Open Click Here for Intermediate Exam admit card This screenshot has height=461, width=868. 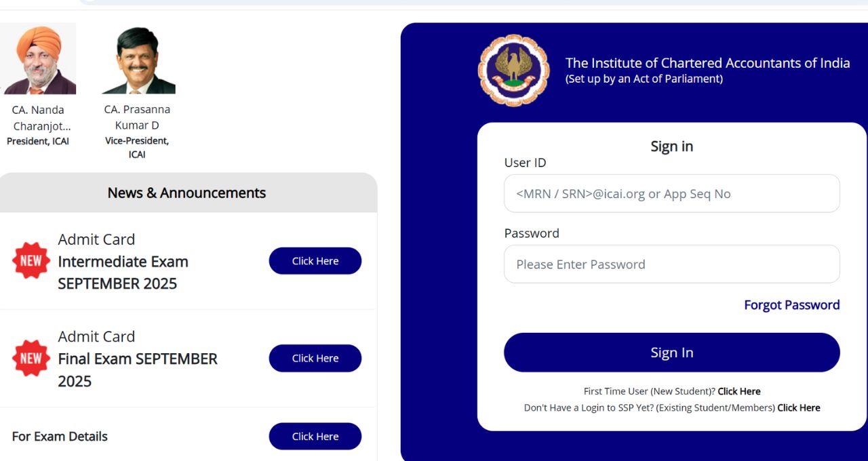315,261
